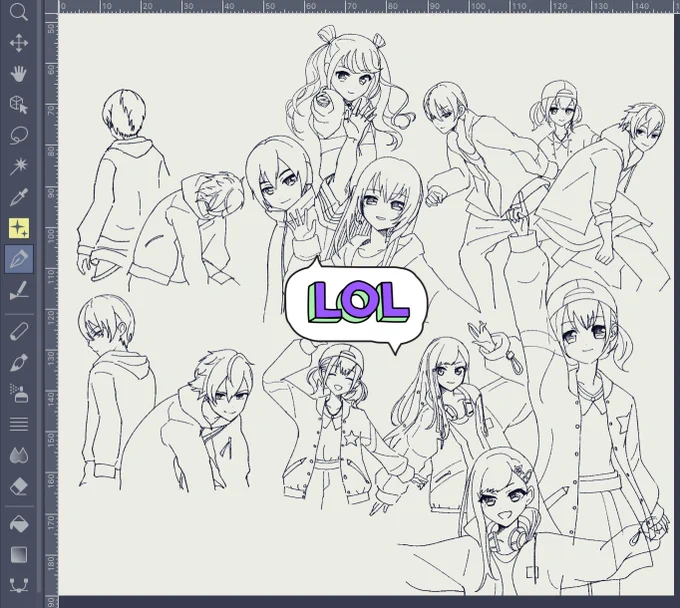This screenshot has width=680, height=608.
Task: Select the brush-on-line tool below the Pen
Action: point(19,290)
